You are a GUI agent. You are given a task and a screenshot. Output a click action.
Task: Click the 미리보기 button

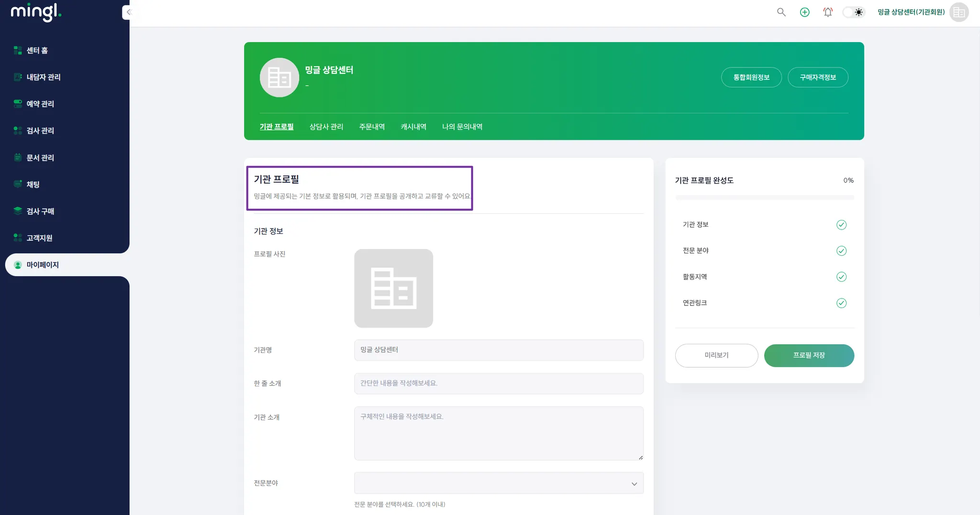tap(716, 355)
